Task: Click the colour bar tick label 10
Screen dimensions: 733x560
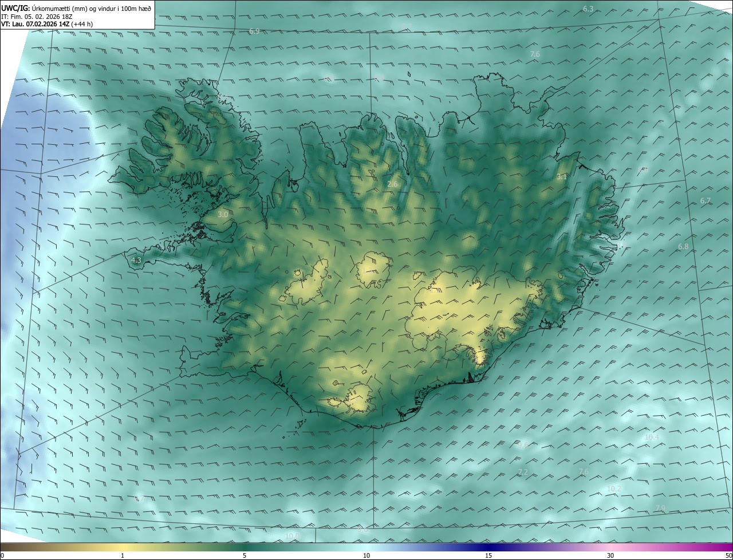Action: click(366, 555)
